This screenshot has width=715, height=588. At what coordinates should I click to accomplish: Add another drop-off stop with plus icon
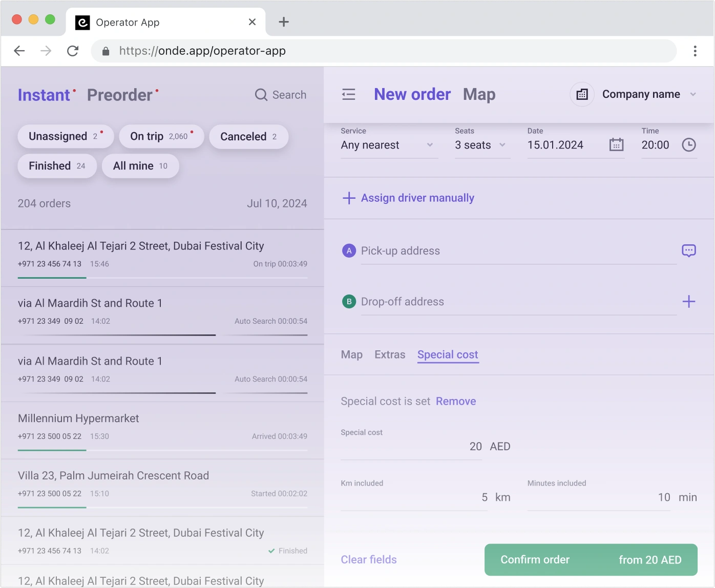click(688, 302)
